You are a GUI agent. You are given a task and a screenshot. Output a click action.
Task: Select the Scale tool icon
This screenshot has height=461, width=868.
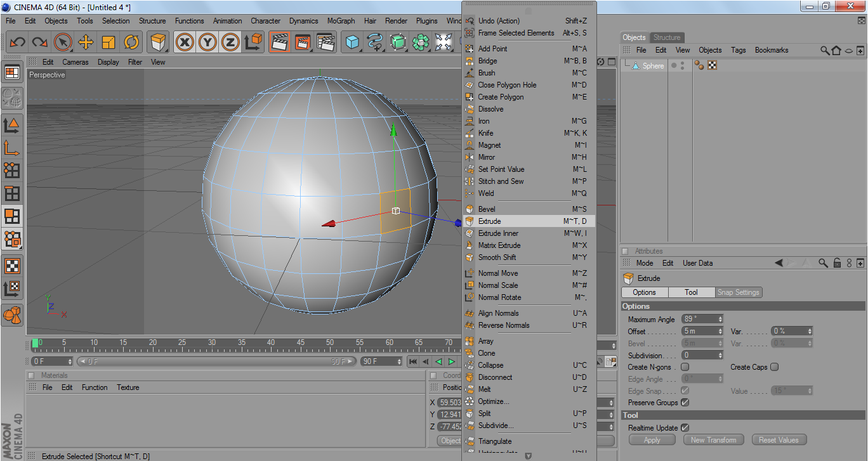[109, 42]
